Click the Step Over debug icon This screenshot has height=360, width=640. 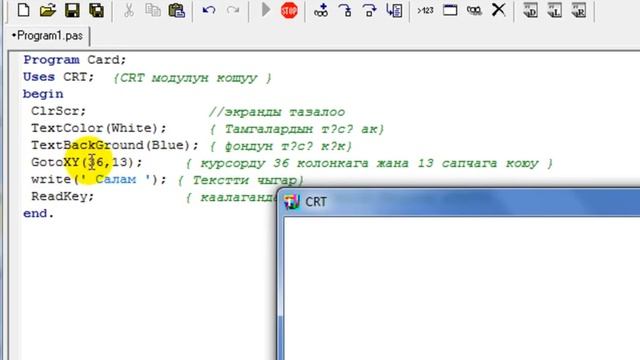point(369,10)
